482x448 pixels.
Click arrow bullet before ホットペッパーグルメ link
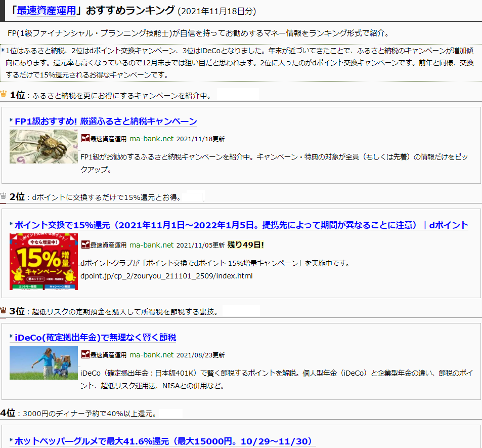(11, 440)
